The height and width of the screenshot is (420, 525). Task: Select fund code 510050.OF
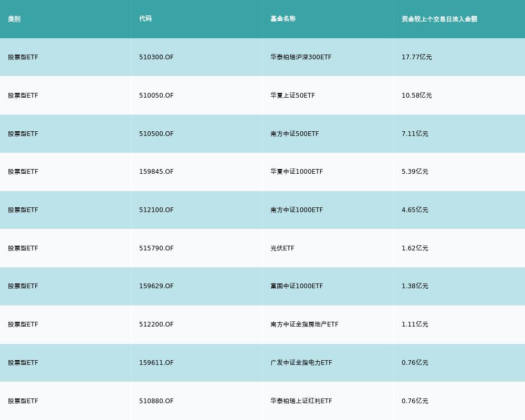coord(156,96)
